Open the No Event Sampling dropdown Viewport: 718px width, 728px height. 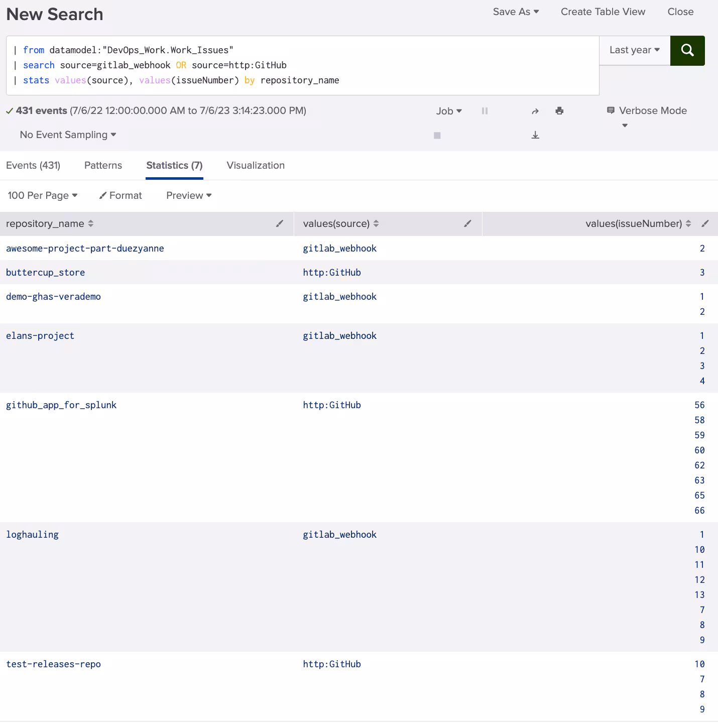[68, 135]
